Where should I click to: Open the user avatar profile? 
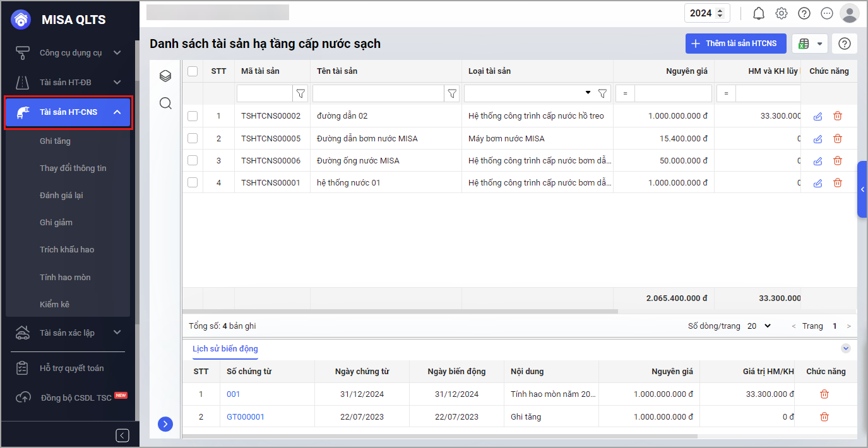coord(849,13)
